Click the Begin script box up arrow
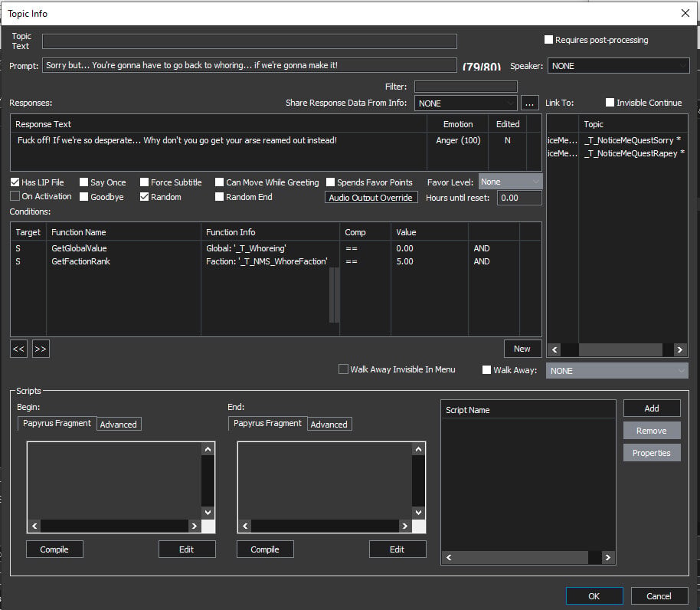Screen dimensions: 700x610 [x=208, y=449]
